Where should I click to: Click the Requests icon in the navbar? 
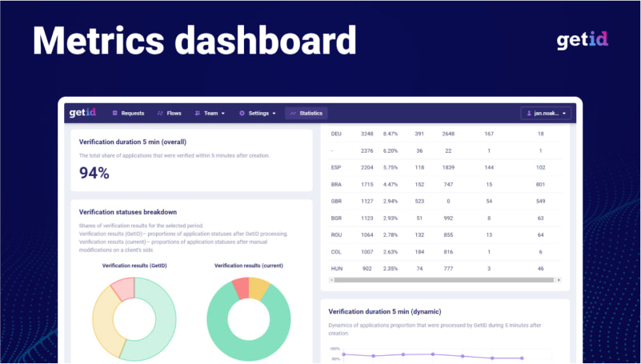pyautogui.click(x=115, y=113)
